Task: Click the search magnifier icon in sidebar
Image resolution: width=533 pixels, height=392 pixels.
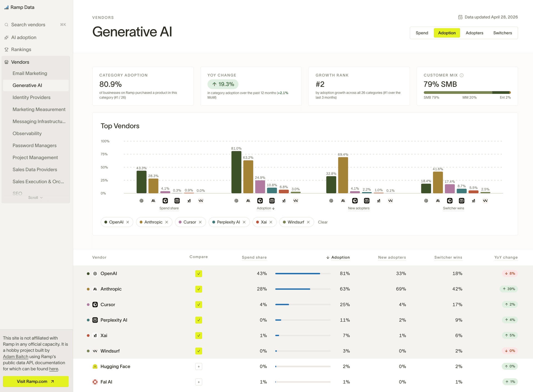Action: pos(6,25)
